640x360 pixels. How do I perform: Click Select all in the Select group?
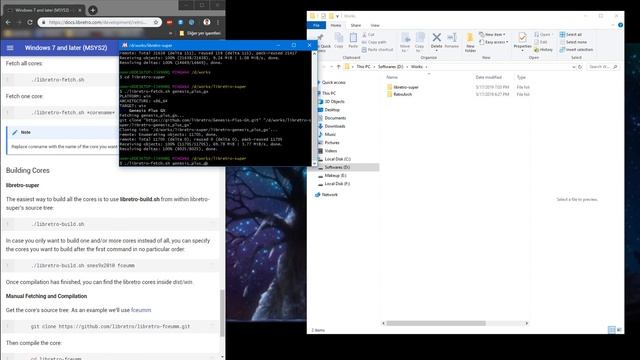pos(571,35)
